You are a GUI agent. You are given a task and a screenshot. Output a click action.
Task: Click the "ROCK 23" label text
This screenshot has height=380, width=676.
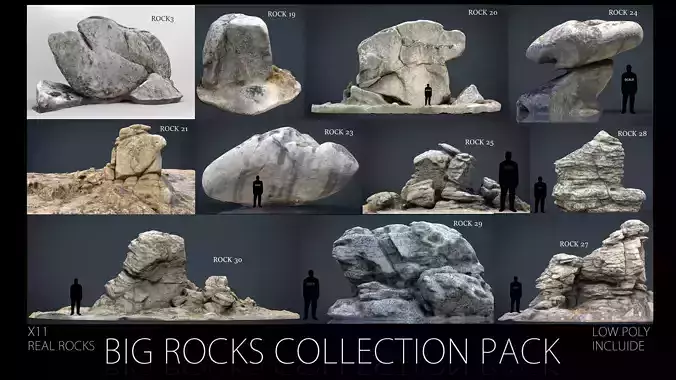click(x=339, y=132)
